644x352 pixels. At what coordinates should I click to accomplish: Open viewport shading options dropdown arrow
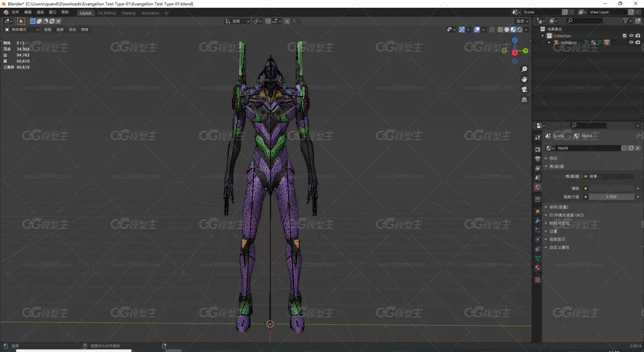point(526,30)
